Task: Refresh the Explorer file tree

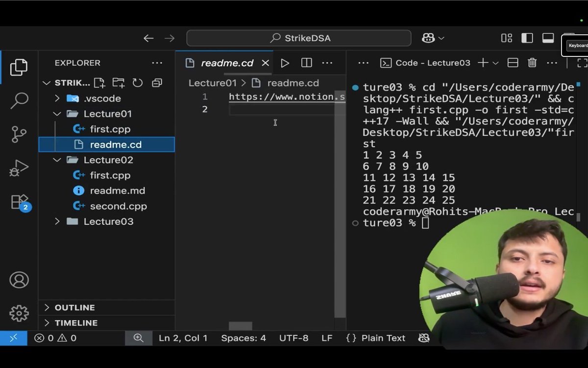Action: pyautogui.click(x=138, y=82)
